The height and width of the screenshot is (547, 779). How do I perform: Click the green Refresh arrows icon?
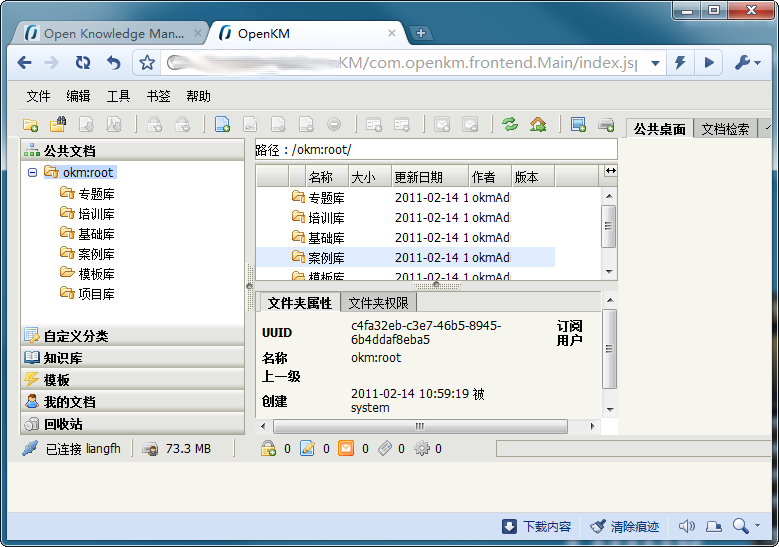(x=510, y=124)
